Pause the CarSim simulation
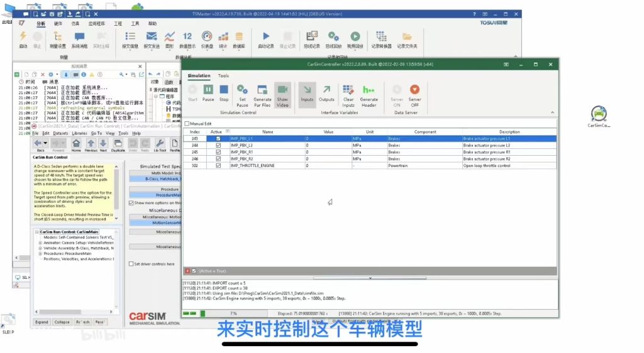The height and width of the screenshot is (353, 644). pyautogui.click(x=208, y=93)
